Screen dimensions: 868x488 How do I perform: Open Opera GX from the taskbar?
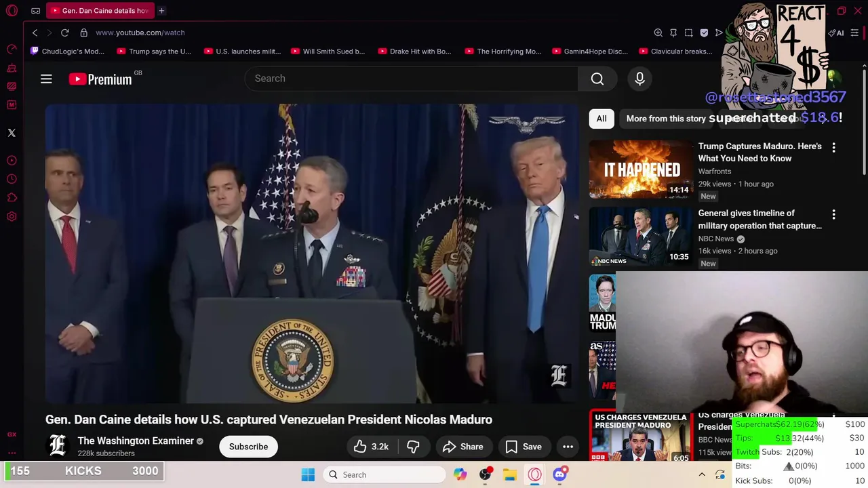(535, 474)
